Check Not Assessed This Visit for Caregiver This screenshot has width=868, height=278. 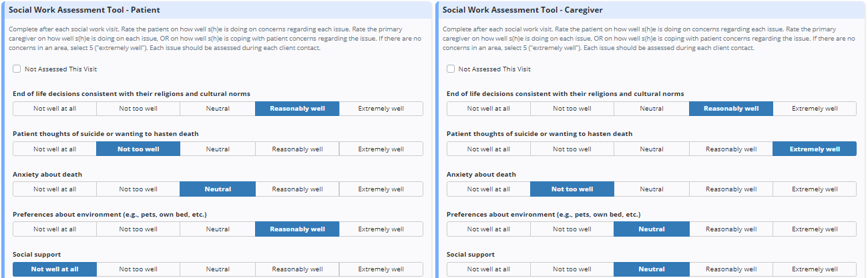(x=451, y=69)
